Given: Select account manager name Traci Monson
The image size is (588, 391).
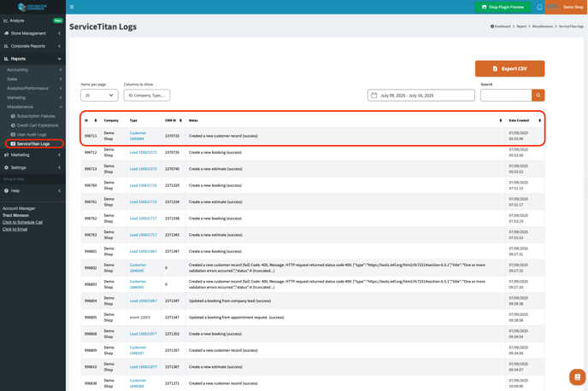Looking at the screenshot, I should (x=15, y=215).
